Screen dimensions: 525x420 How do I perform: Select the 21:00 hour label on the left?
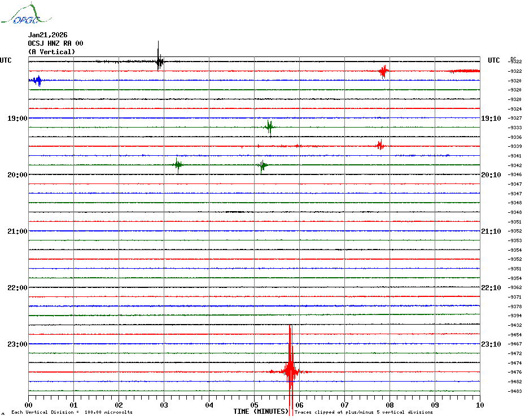click(x=17, y=231)
